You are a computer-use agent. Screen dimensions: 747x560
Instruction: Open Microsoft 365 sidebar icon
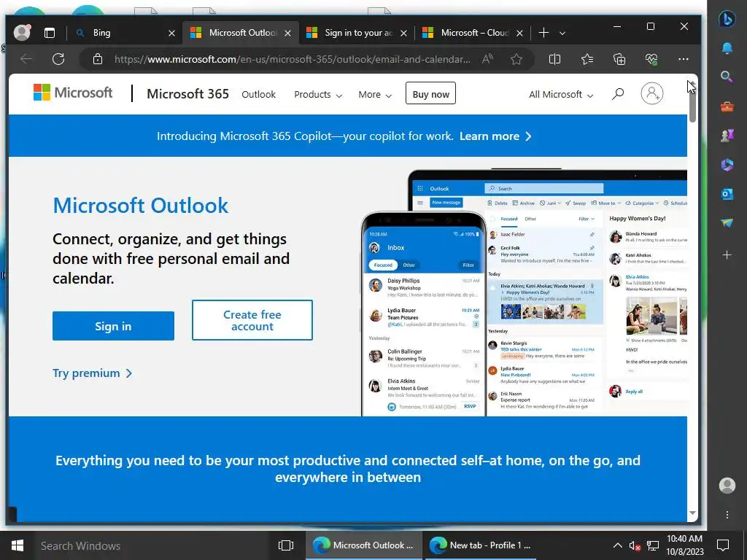tap(727, 165)
